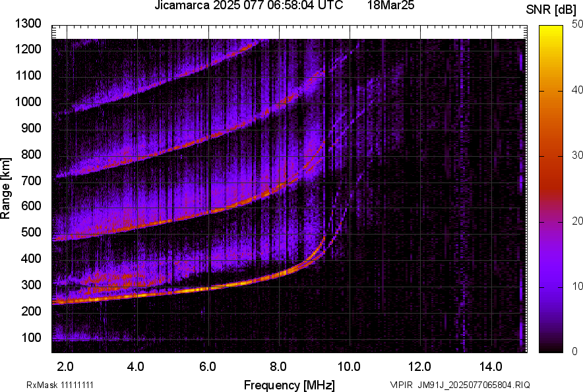This screenshot has width=583, height=392.
Task: Click the 6.0 frequency tick label
Action: tap(208, 367)
